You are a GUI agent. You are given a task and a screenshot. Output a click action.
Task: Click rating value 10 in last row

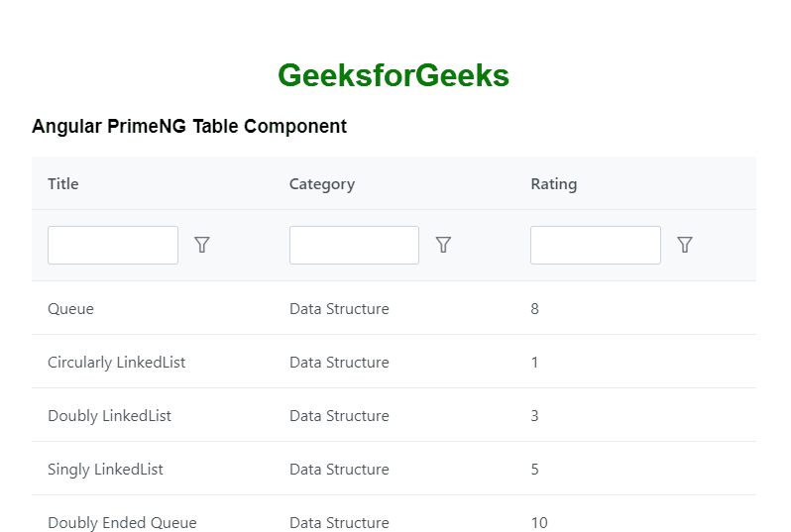click(x=539, y=522)
